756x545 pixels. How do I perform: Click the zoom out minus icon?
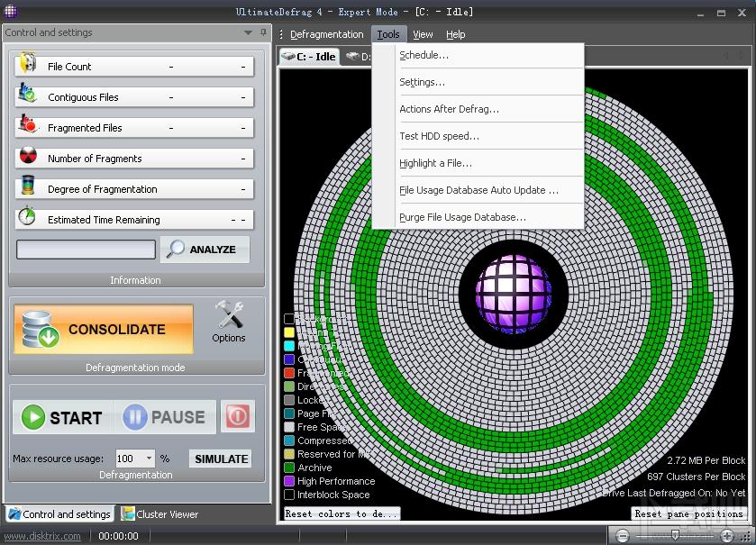623,535
